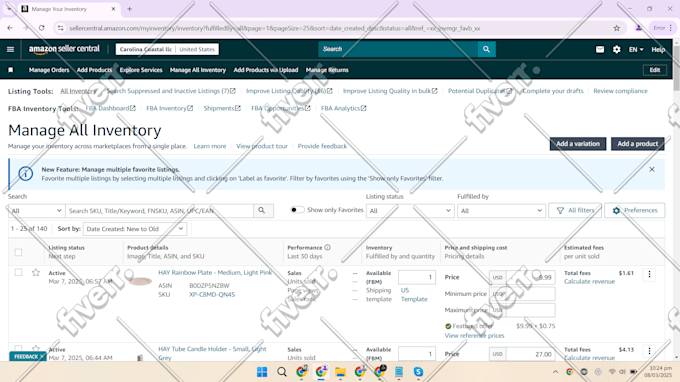
Task: Open Manage Orders in navigation bar
Action: click(49, 70)
